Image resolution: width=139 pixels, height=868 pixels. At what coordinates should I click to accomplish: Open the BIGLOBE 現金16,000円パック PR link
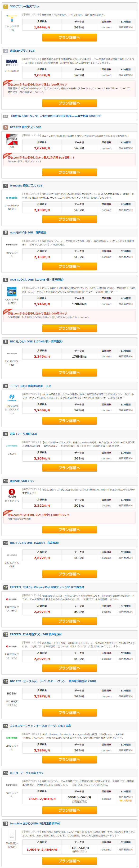click(56, 116)
